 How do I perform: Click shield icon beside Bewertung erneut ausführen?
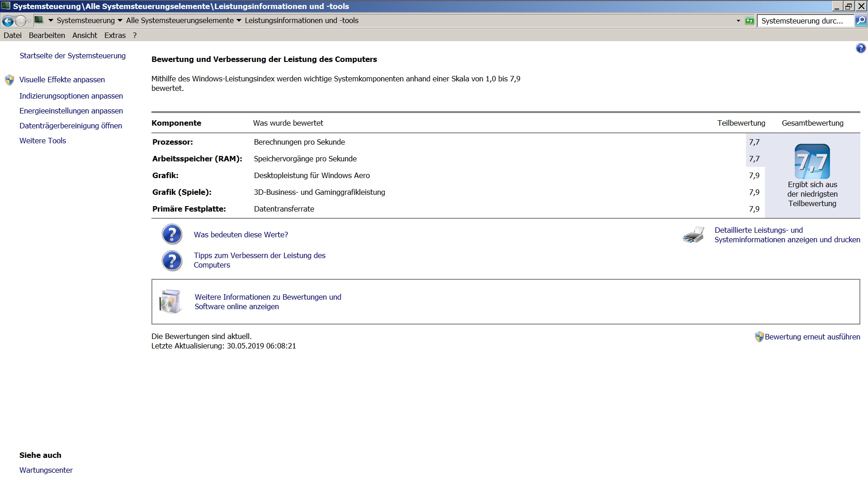tap(759, 337)
